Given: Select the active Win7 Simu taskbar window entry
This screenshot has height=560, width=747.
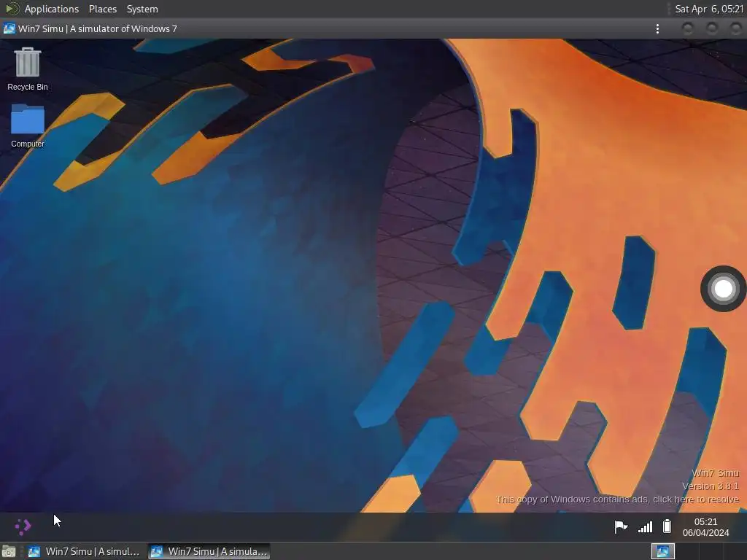Looking at the screenshot, I should tap(209, 551).
